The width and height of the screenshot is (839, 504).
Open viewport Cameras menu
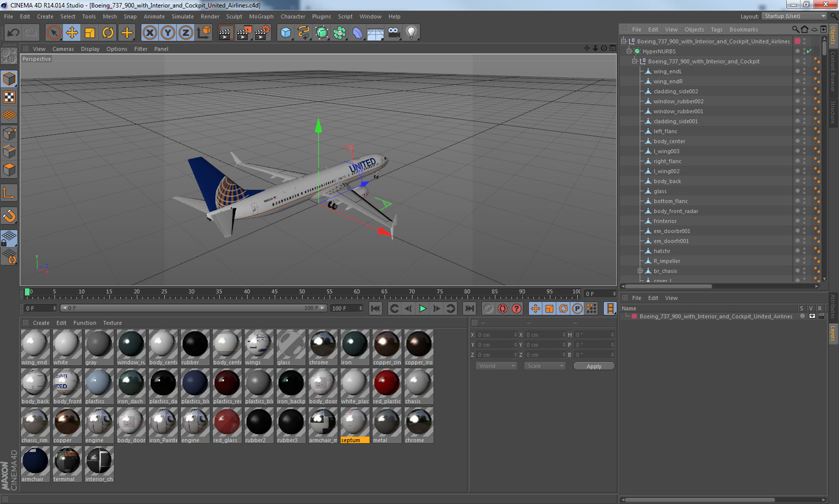[x=63, y=49]
